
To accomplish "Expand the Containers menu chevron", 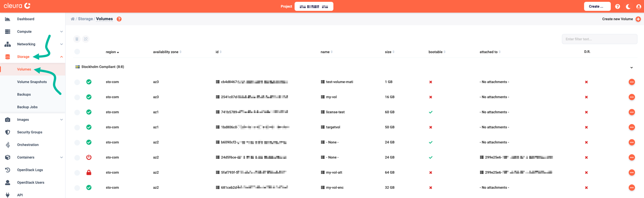I will coord(61,157).
